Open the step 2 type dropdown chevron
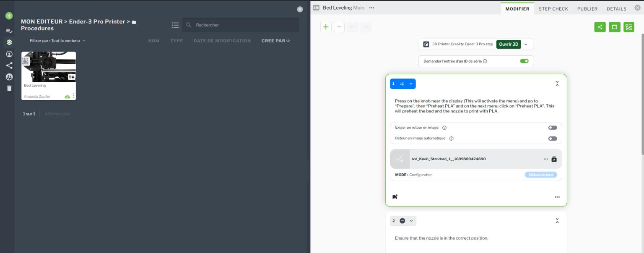644x253 pixels. tap(411, 221)
